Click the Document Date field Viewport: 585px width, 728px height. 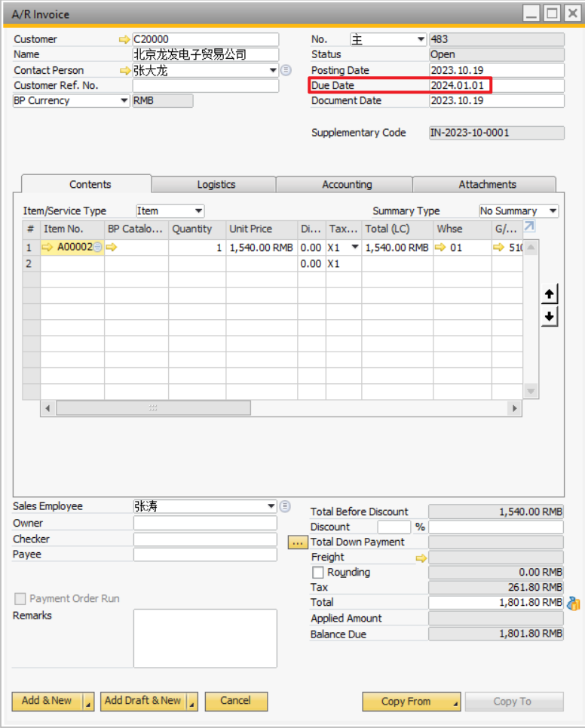[496, 101]
